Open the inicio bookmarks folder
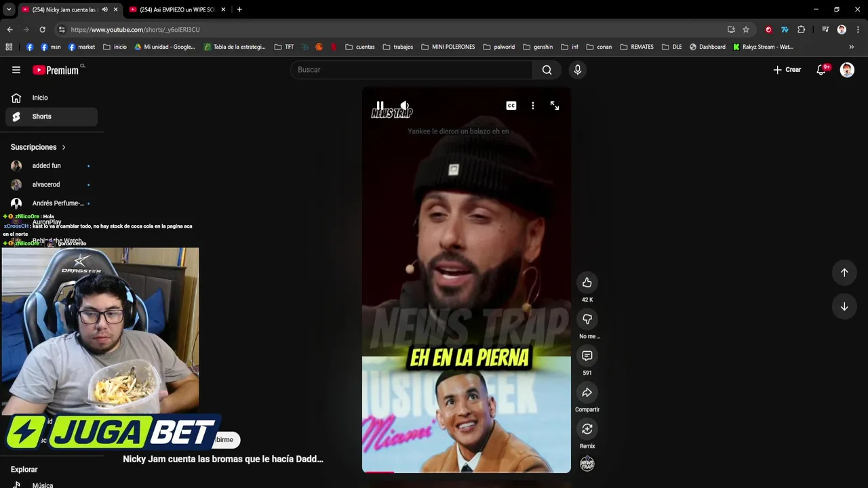868x488 pixels. (115, 47)
